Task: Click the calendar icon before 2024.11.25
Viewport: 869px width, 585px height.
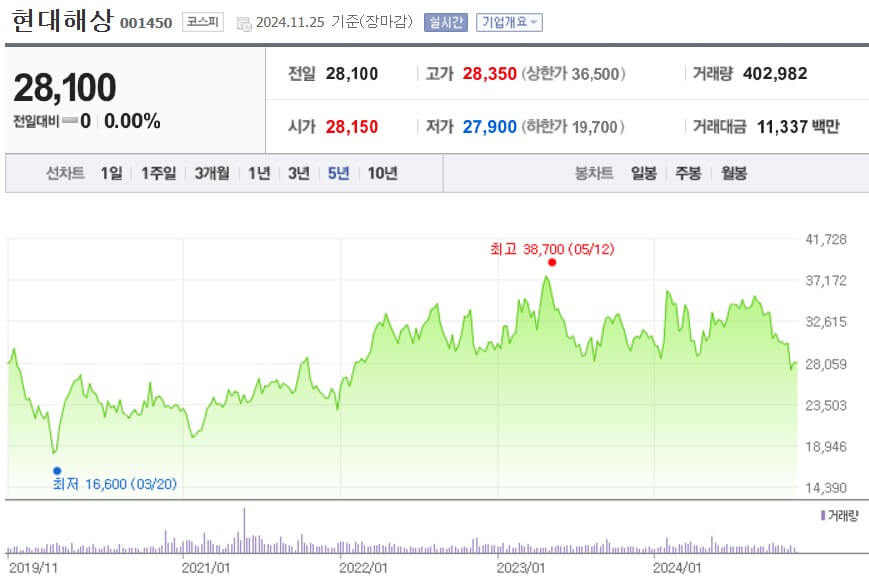Action: pos(244,24)
